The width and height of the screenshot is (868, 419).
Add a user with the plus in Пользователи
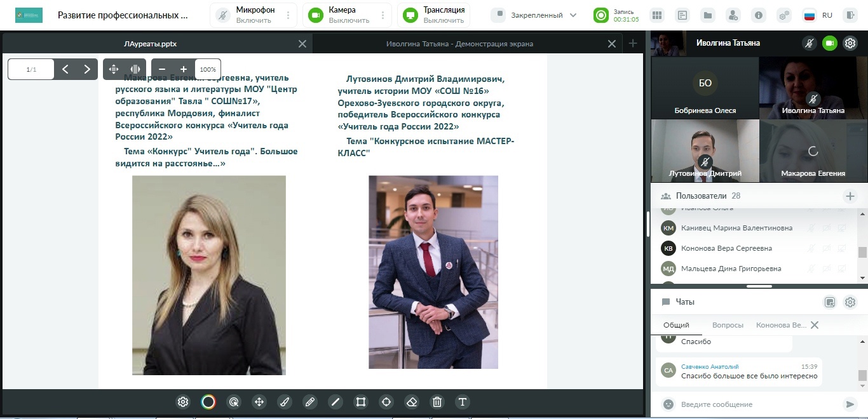pos(850,196)
